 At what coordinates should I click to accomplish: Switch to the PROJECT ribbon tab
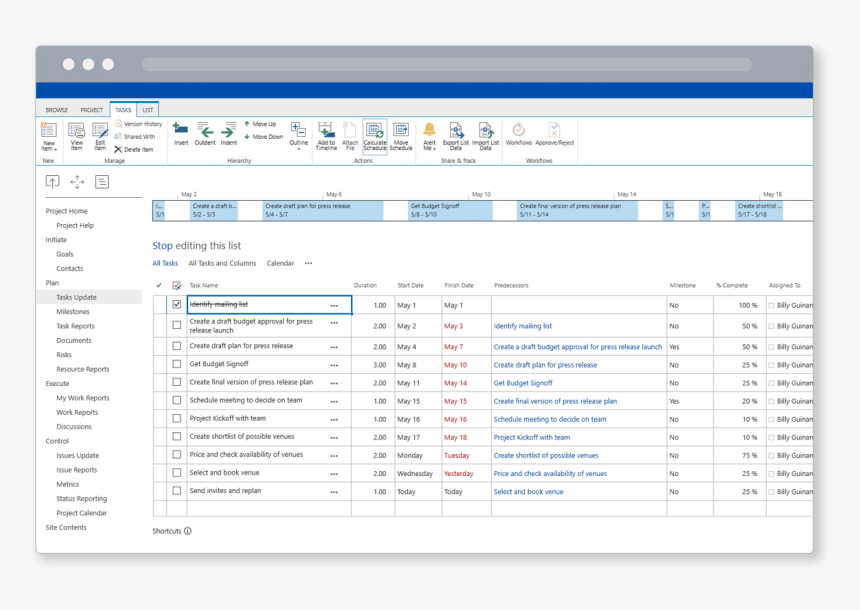click(92, 110)
